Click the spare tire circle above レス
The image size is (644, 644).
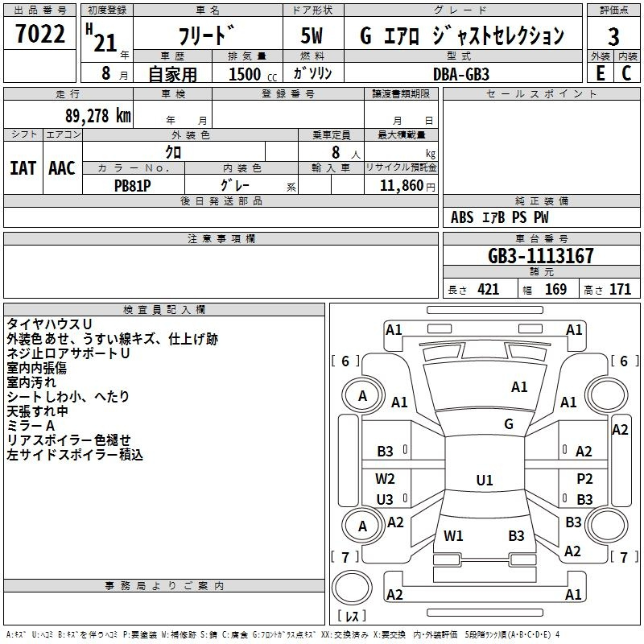click(352, 587)
